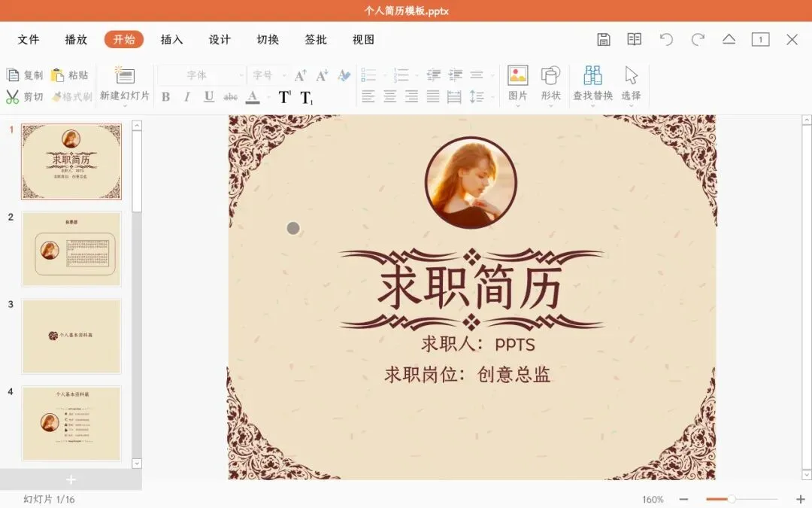The width and height of the screenshot is (812, 508).
Task: Zoom in with the plus button
Action: point(800,499)
